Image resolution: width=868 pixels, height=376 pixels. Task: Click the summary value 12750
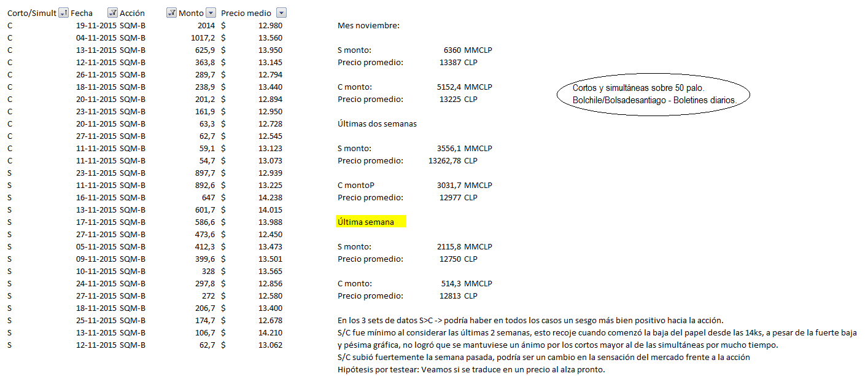[x=450, y=259]
